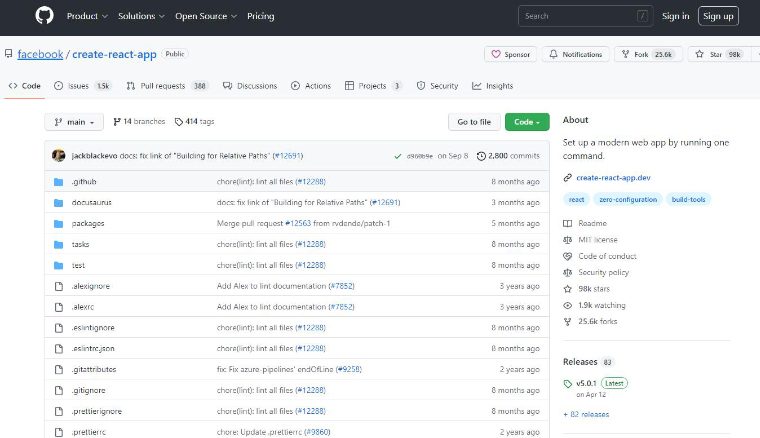Screen dimensions: 760x438
Task: Click the scale icon beside MIT license
Action: tap(568, 240)
